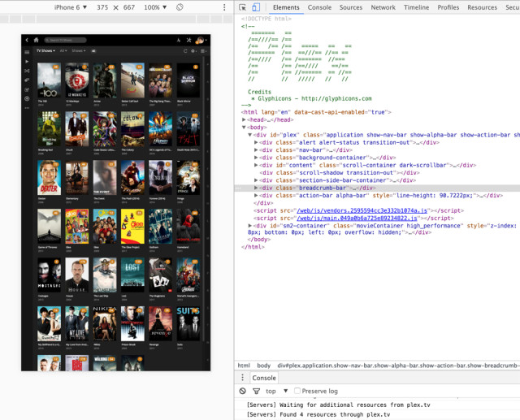Click the rotate device orientation icon

tap(180, 7)
